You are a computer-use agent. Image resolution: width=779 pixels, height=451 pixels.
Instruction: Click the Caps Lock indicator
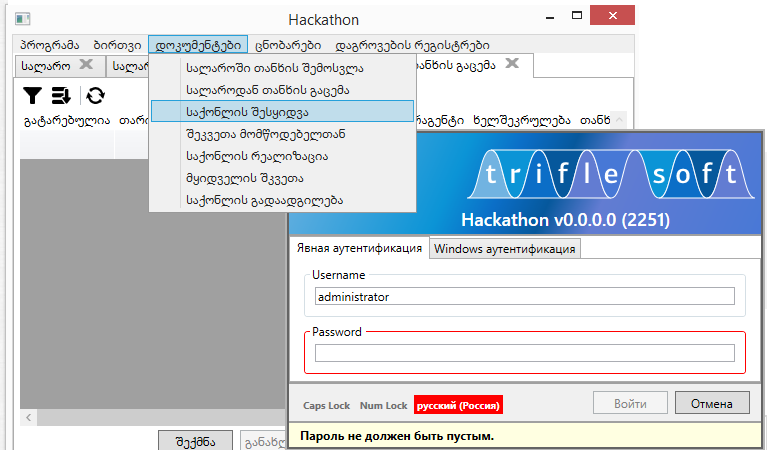[x=326, y=405]
